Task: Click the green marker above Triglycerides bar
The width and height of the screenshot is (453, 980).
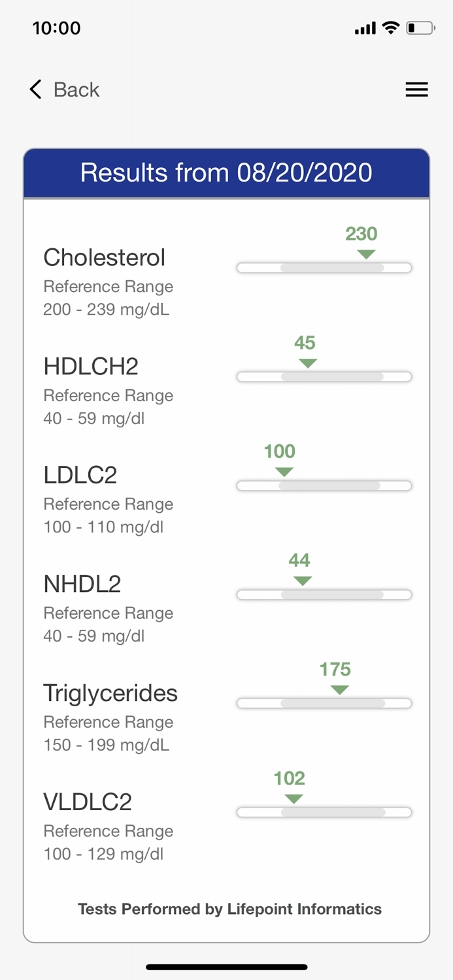Action: [339, 689]
